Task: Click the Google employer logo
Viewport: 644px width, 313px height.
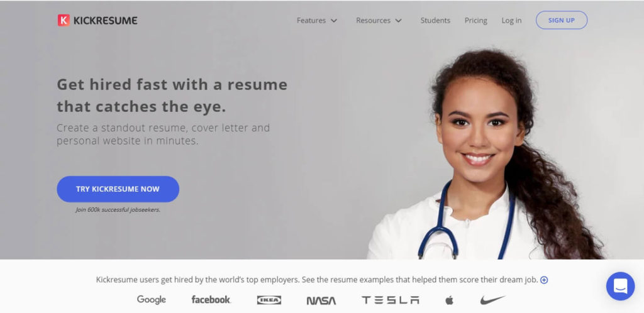Action: [x=151, y=299]
